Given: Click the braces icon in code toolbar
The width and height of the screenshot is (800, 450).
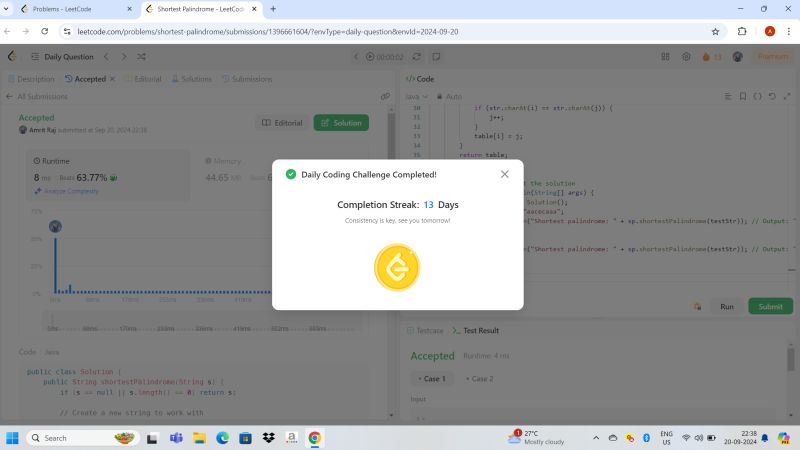Looking at the screenshot, I should pos(758,96).
